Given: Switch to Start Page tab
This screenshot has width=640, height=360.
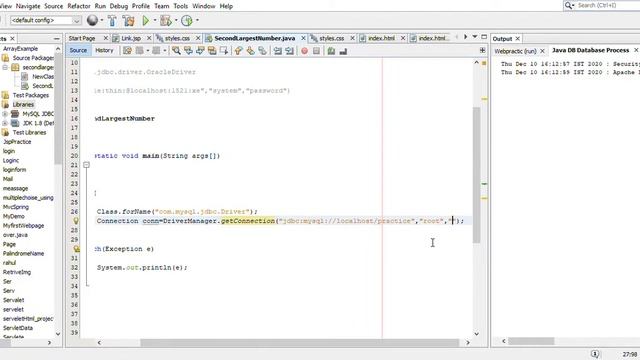Looking at the screenshot, I should [82, 38].
